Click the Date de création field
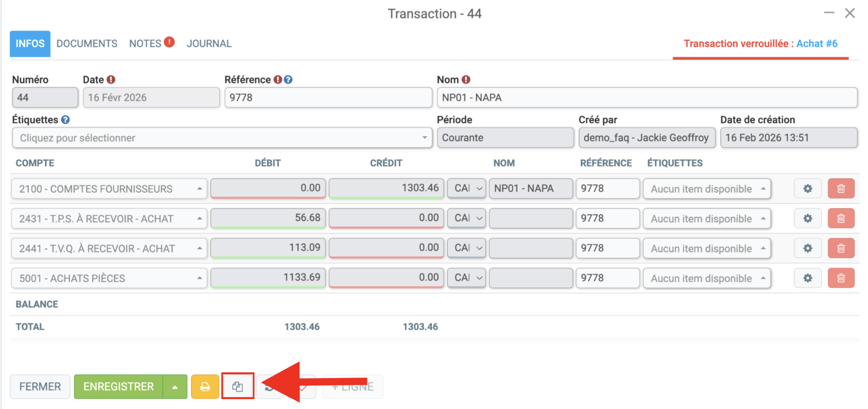Screen dimensions: 868x409 789,138
